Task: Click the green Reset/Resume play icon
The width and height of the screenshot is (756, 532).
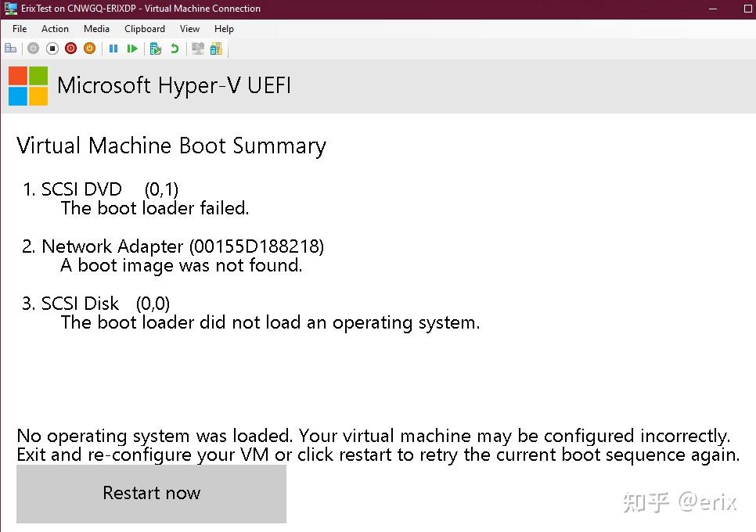Action: (132, 49)
